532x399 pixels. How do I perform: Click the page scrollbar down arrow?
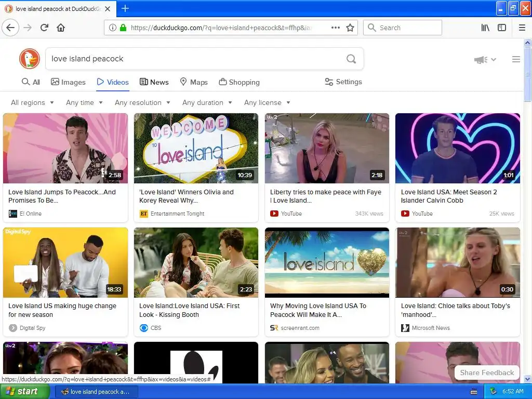tap(528, 379)
